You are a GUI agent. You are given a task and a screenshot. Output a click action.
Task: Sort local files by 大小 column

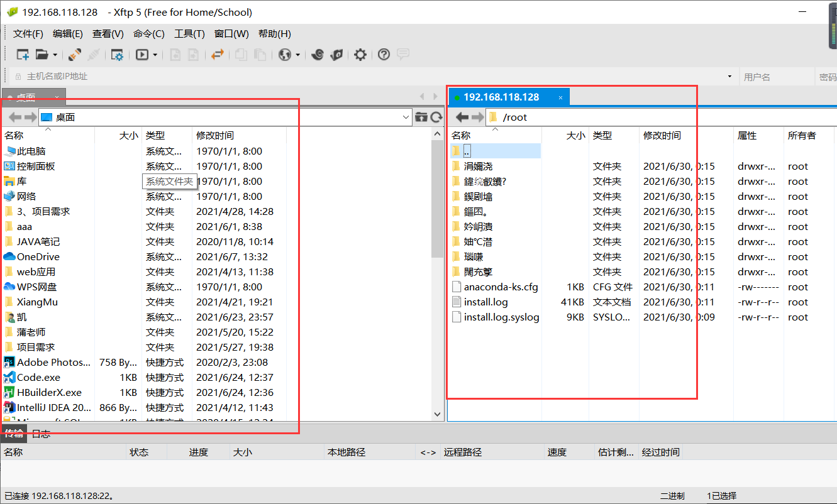pyautogui.click(x=118, y=135)
